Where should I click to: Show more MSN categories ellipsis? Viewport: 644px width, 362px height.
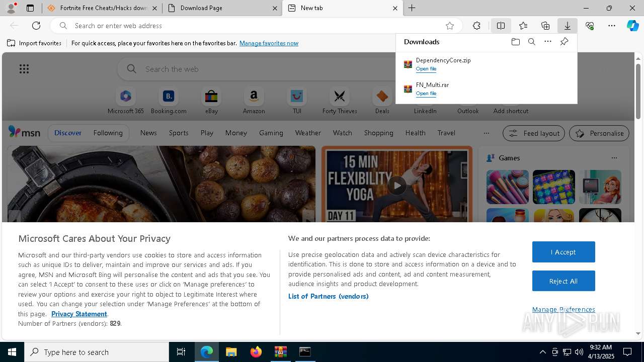(x=486, y=133)
